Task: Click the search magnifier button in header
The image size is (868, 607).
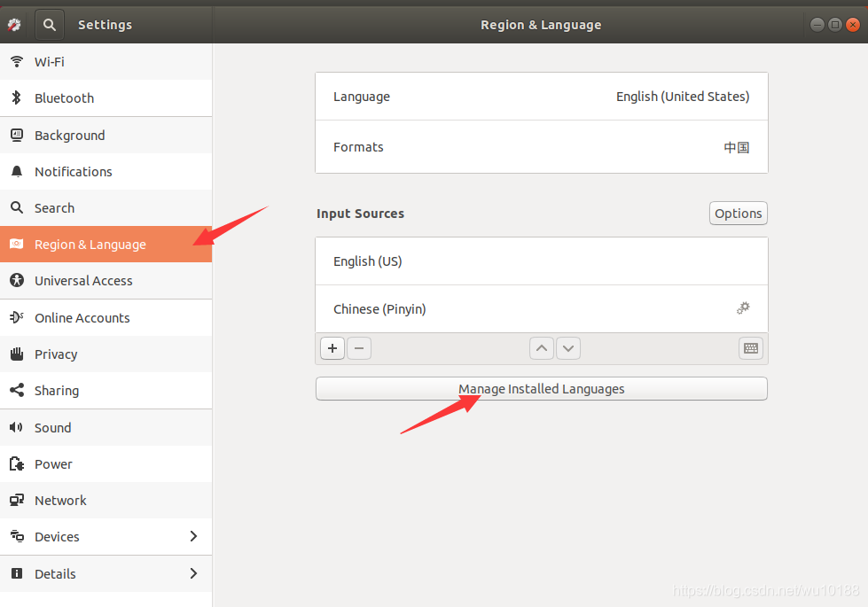Action: tap(50, 25)
